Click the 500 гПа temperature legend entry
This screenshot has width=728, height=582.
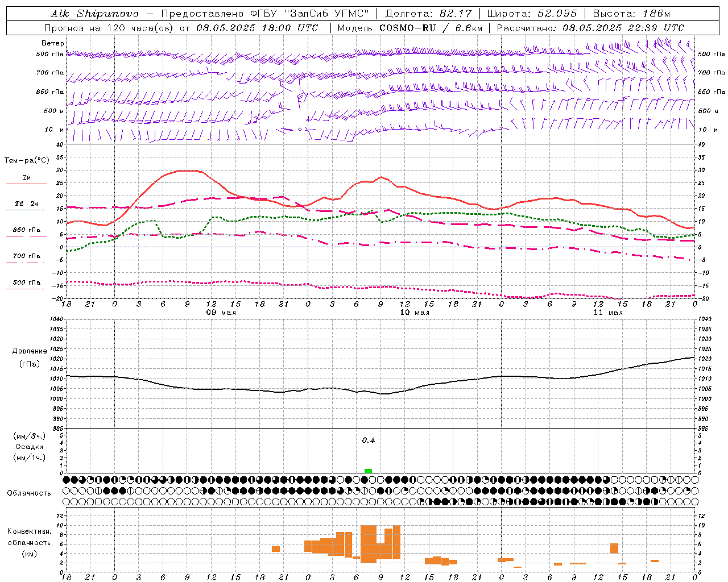pyautogui.click(x=27, y=282)
